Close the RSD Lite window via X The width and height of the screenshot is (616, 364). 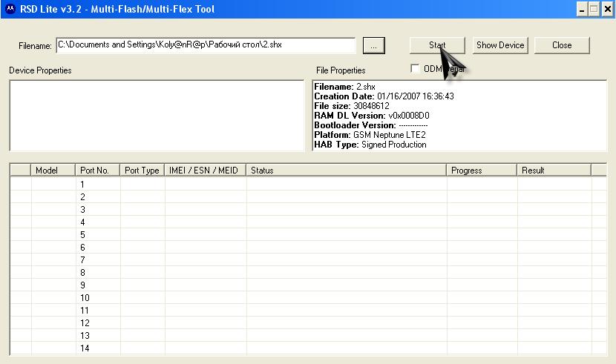point(607,9)
